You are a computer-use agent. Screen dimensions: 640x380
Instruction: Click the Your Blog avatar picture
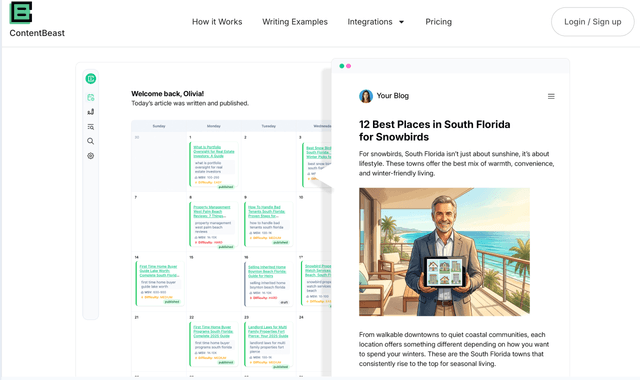click(366, 96)
